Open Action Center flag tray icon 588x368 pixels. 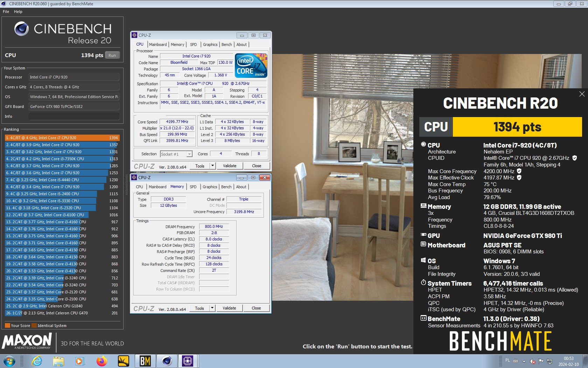tap(541, 361)
